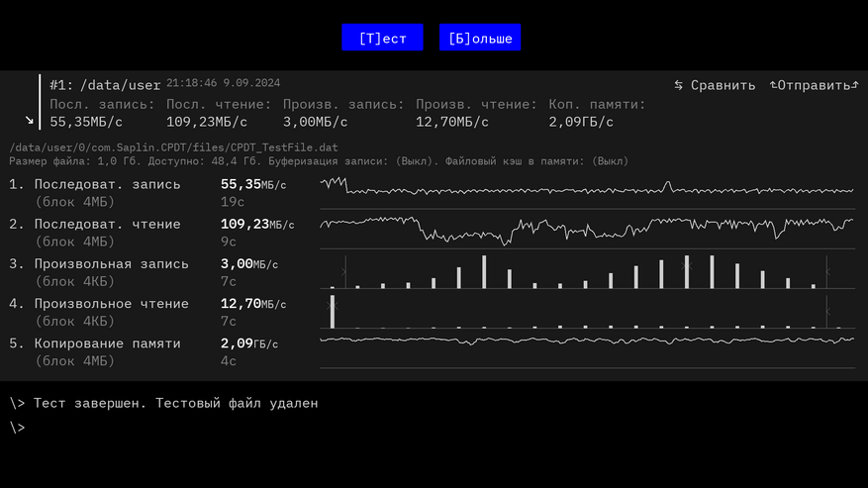Select row 2 Последоват. чтение
Viewport: 868px width, 488px height.
108,225
